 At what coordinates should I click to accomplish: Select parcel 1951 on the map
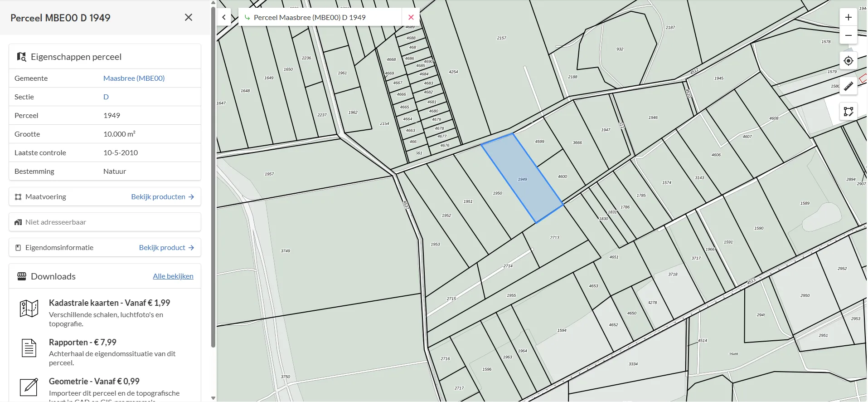pyautogui.click(x=468, y=201)
